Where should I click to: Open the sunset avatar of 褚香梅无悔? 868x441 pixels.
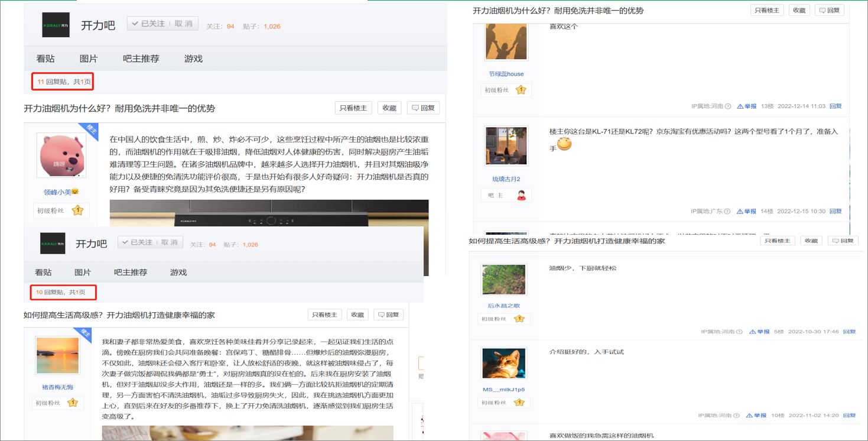[x=57, y=355]
